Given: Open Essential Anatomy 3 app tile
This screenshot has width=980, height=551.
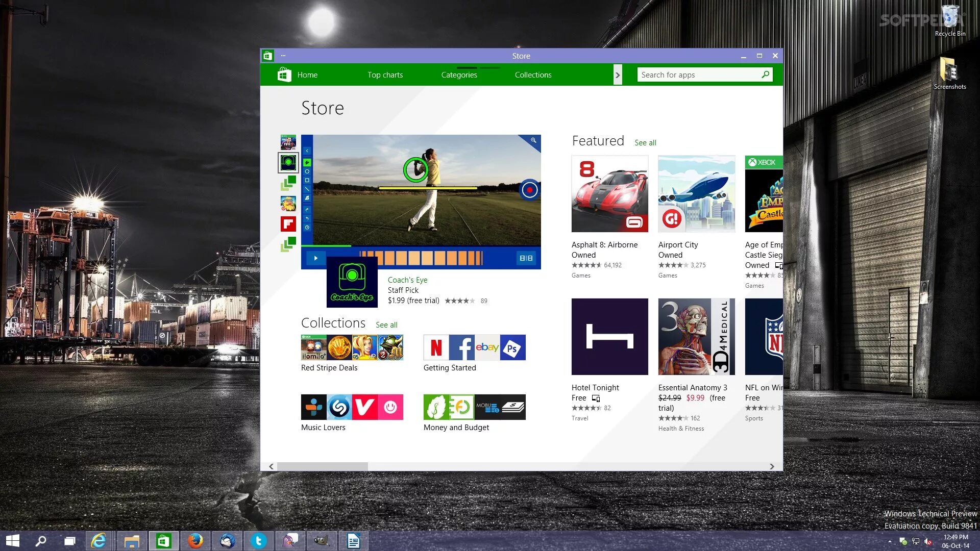Looking at the screenshot, I should tap(696, 337).
